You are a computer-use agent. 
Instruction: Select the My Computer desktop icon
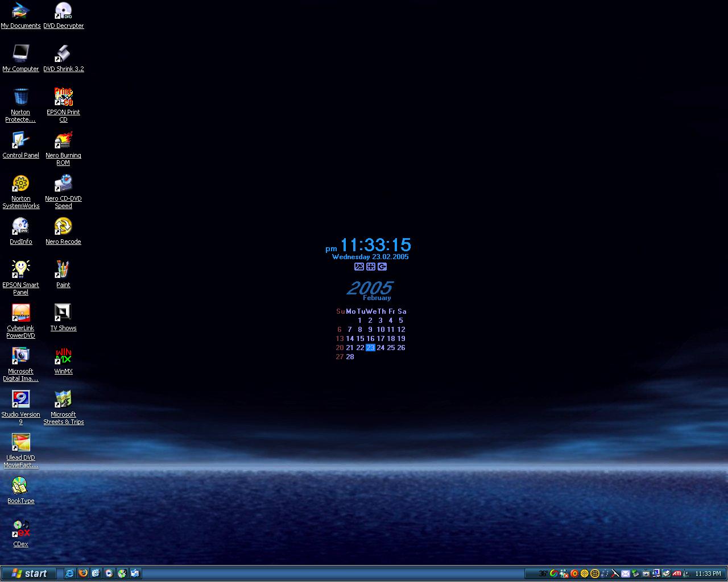[x=20, y=59]
